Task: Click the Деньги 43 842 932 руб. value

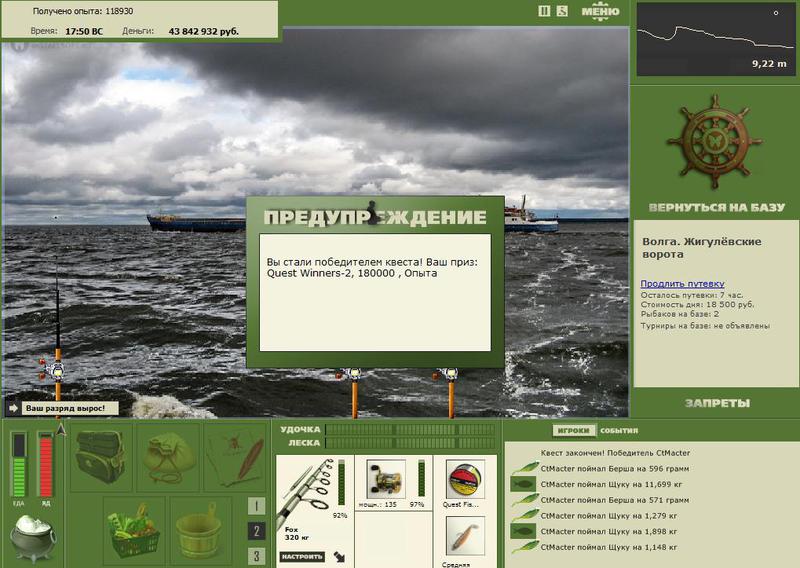Action: coord(204,32)
